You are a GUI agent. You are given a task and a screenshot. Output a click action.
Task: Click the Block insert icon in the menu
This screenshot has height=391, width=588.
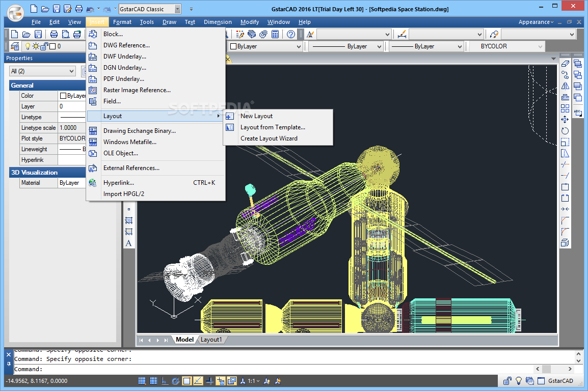coord(93,35)
